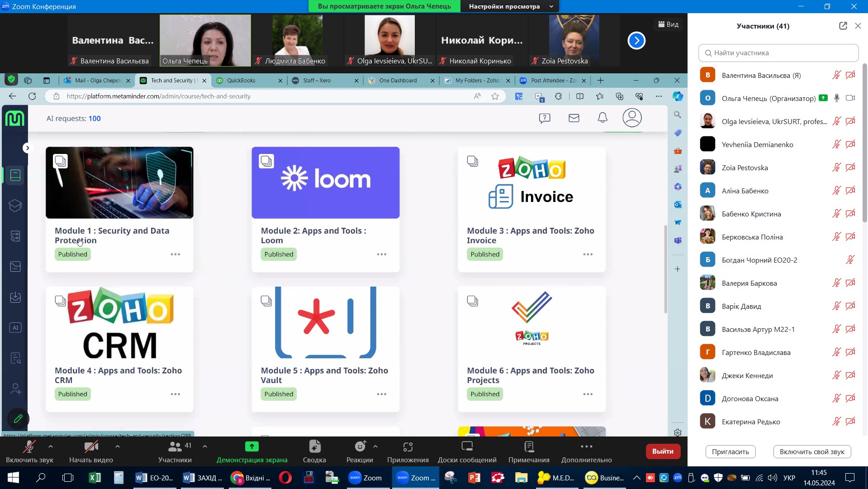Expand reactions options arrow
868x489 pixels.
375,446
